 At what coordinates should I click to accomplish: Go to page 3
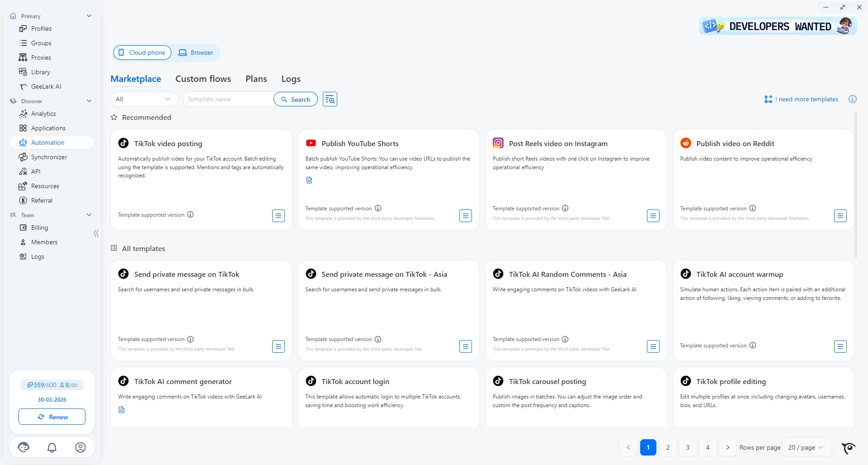pyautogui.click(x=688, y=447)
